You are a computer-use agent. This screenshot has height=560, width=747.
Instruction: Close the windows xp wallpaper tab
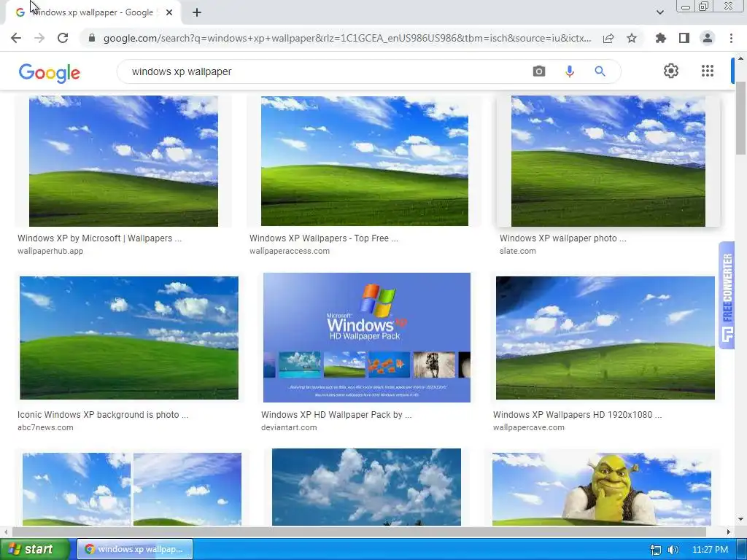click(169, 12)
